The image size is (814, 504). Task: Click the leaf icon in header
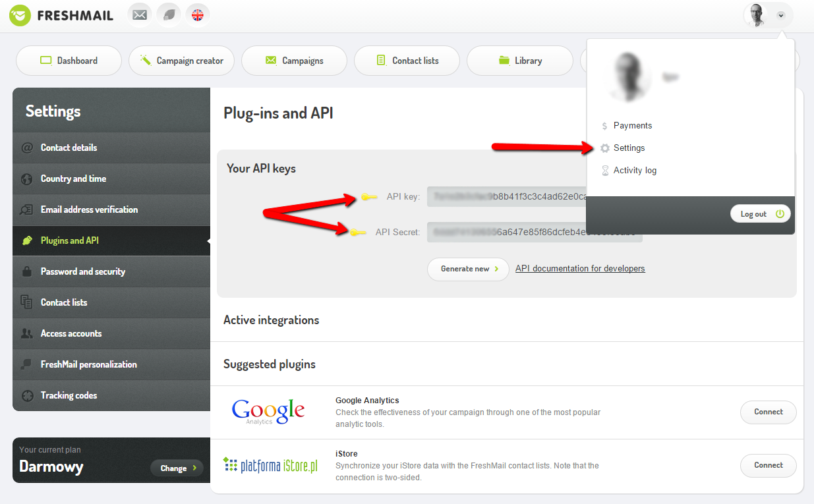(169, 14)
